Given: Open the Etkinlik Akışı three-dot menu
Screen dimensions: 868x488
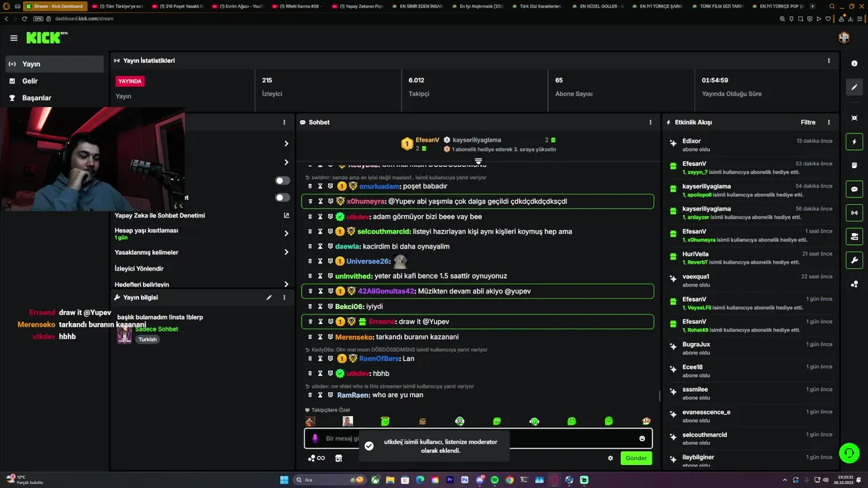Looking at the screenshot, I should 828,123.
